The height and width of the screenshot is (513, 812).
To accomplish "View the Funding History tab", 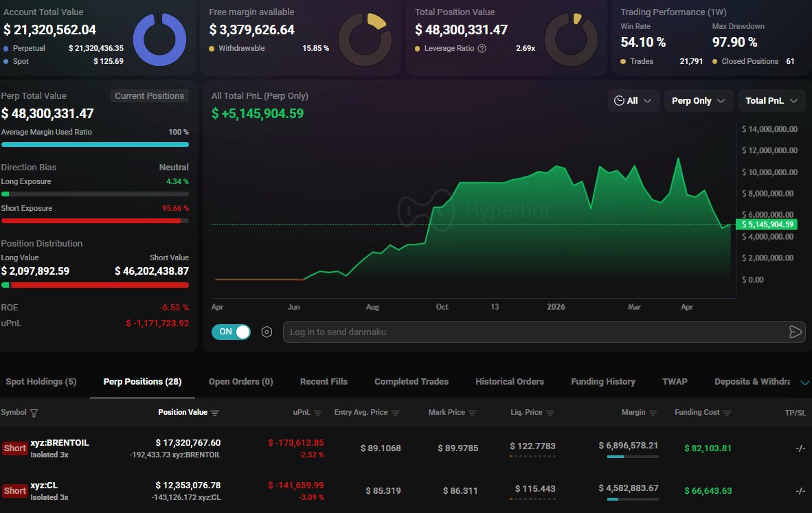I will click(x=602, y=382).
